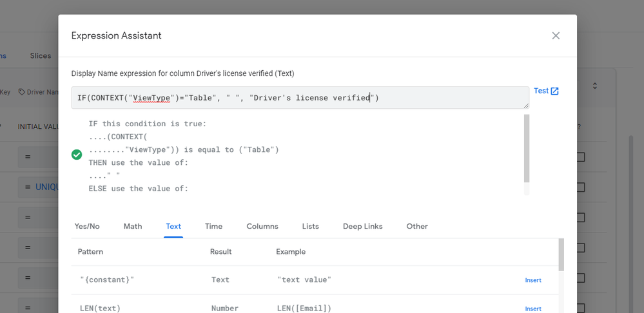Click the green valid-expression checkmark icon
The height and width of the screenshot is (313, 644).
(x=77, y=155)
